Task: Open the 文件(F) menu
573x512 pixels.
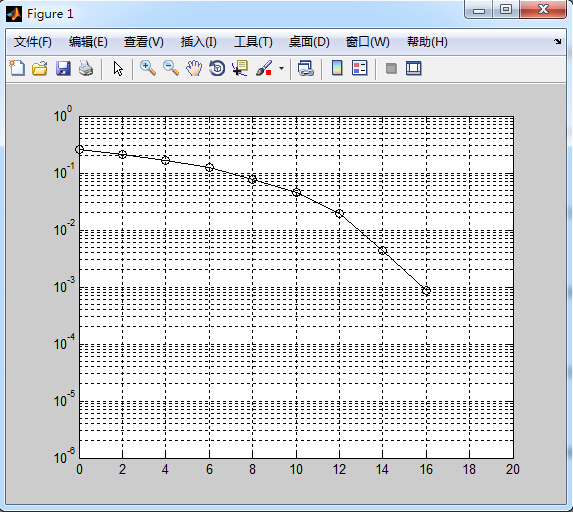Action: point(33,42)
